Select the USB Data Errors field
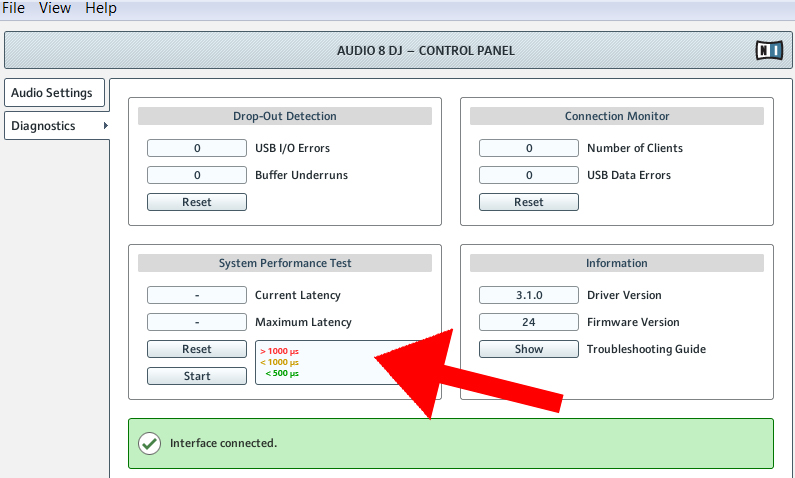795x478 pixels. click(x=528, y=175)
